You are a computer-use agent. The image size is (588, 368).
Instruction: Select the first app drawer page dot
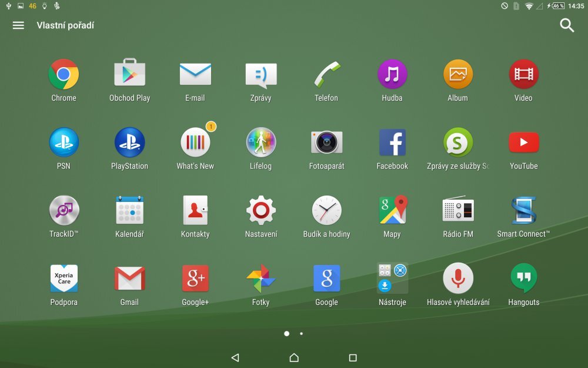coord(286,333)
